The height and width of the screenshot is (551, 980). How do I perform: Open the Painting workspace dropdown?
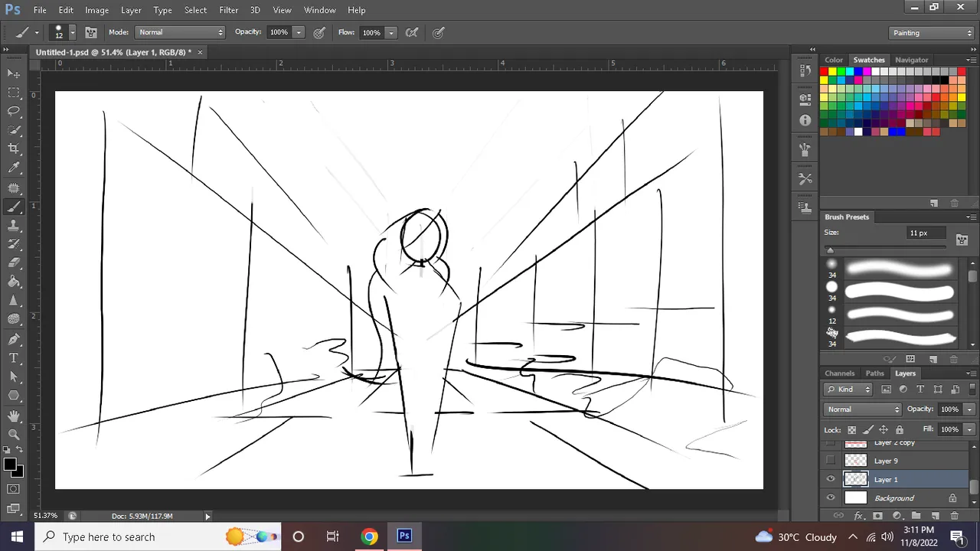pyautogui.click(x=932, y=33)
